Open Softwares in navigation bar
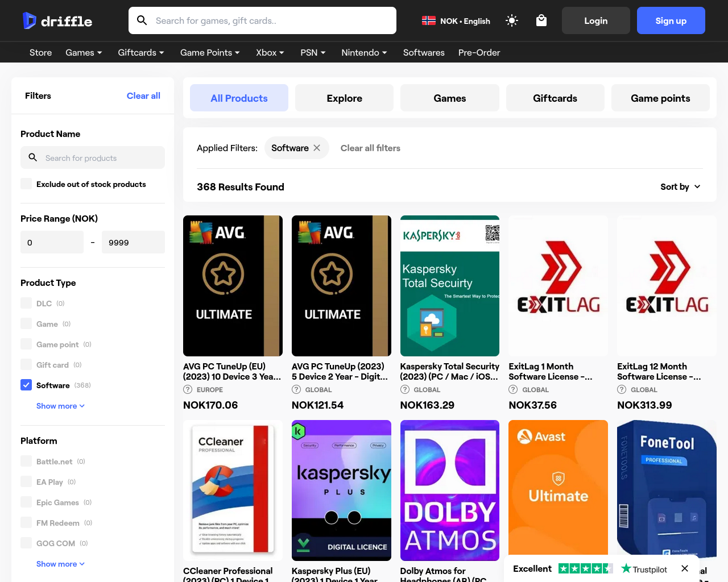The width and height of the screenshot is (728, 582). point(424,52)
